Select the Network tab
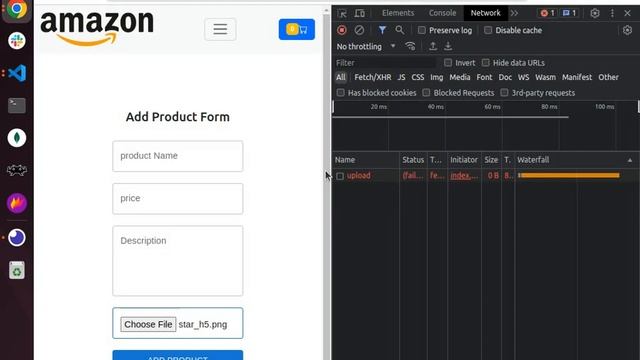The width and height of the screenshot is (640, 360). pos(485,13)
